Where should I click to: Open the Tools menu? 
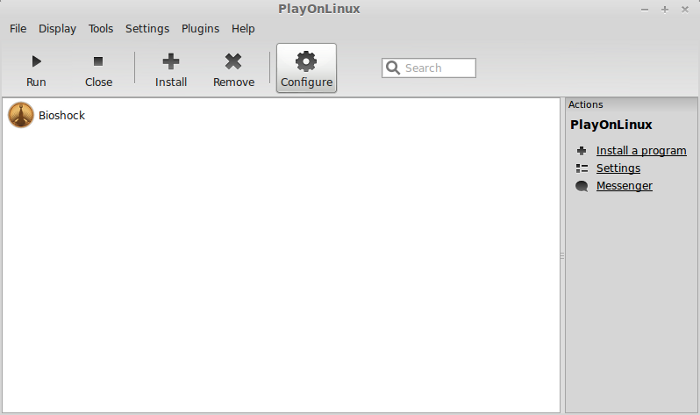coord(100,29)
